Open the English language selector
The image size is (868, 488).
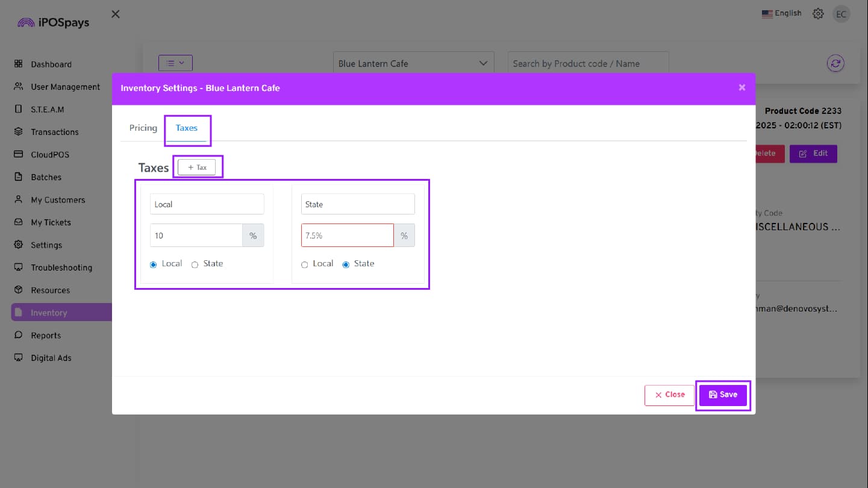click(x=781, y=13)
